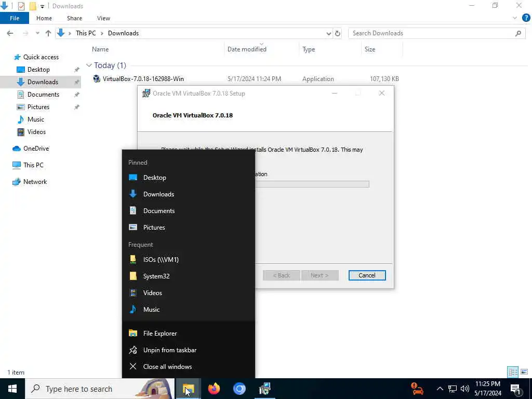Switch to the View ribbon tab
Viewport: 532px width, 399px height.
pyautogui.click(x=103, y=18)
